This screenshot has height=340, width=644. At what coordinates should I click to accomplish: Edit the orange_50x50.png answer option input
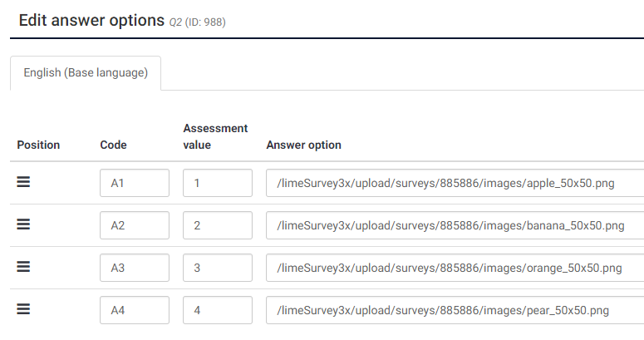click(455, 268)
